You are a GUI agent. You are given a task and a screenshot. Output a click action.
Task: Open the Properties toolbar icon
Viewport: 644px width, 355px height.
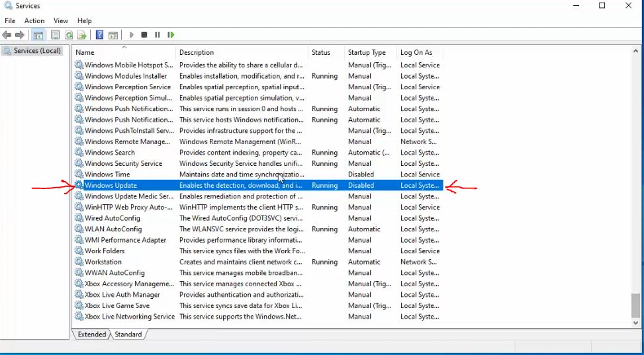[x=55, y=35]
